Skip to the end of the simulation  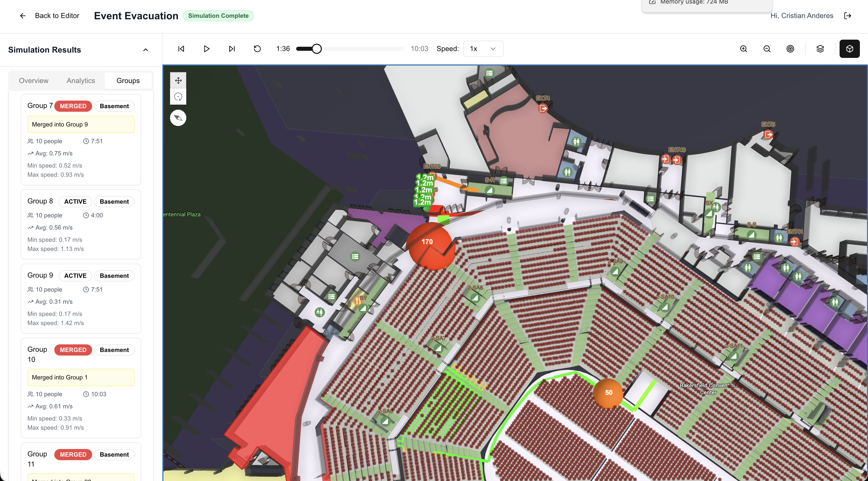click(x=232, y=49)
